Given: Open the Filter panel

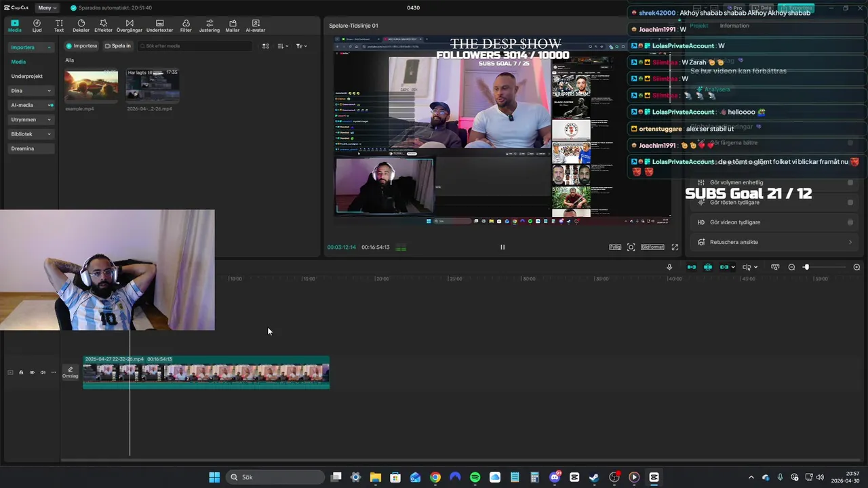Looking at the screenshot, I should [x=186, y=26].
